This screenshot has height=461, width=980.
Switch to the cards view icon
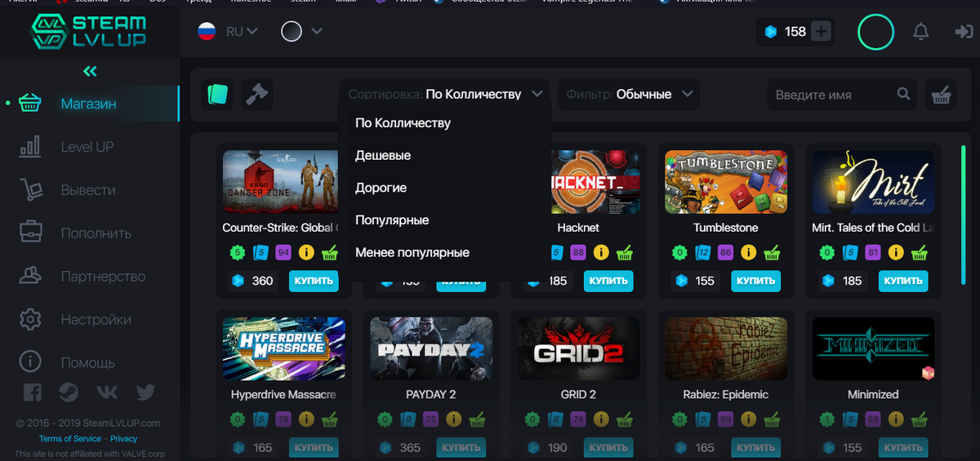(217, 95)
